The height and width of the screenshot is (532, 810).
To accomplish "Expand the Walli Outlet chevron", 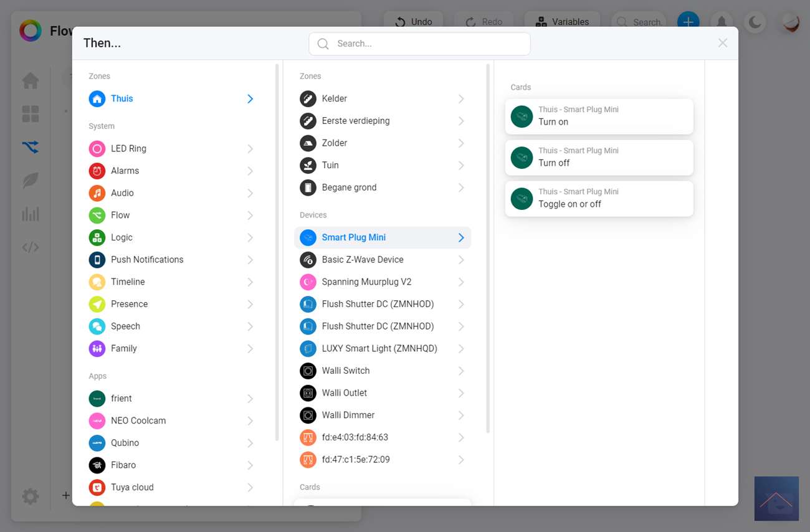I will (461, 393).
